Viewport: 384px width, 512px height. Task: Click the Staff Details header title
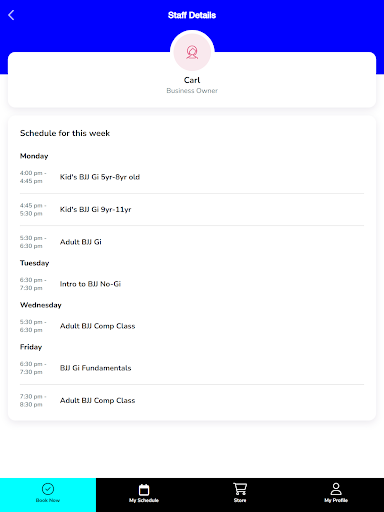pos(192,15)
